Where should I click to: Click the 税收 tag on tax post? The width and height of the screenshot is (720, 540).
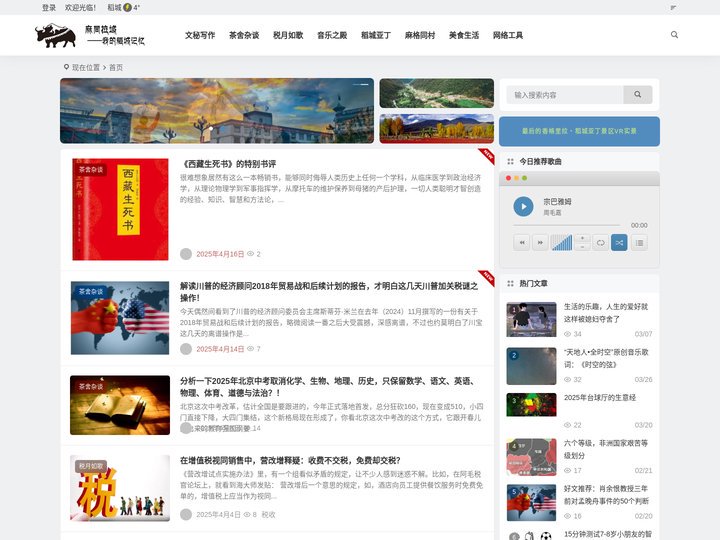coord(268,514)
